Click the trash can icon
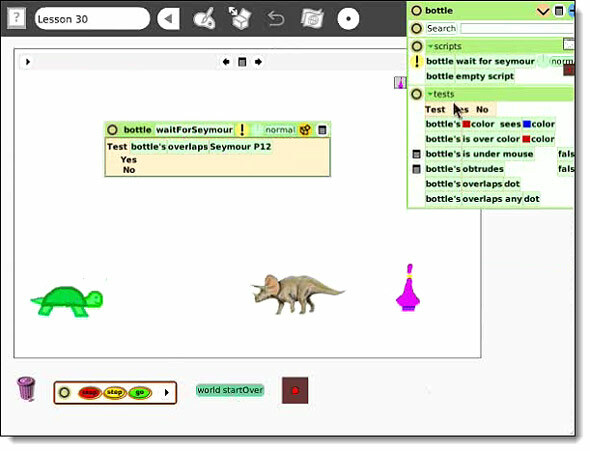Image resolution: width=590 pixels, height=451 pixels. tap(26, 389)
